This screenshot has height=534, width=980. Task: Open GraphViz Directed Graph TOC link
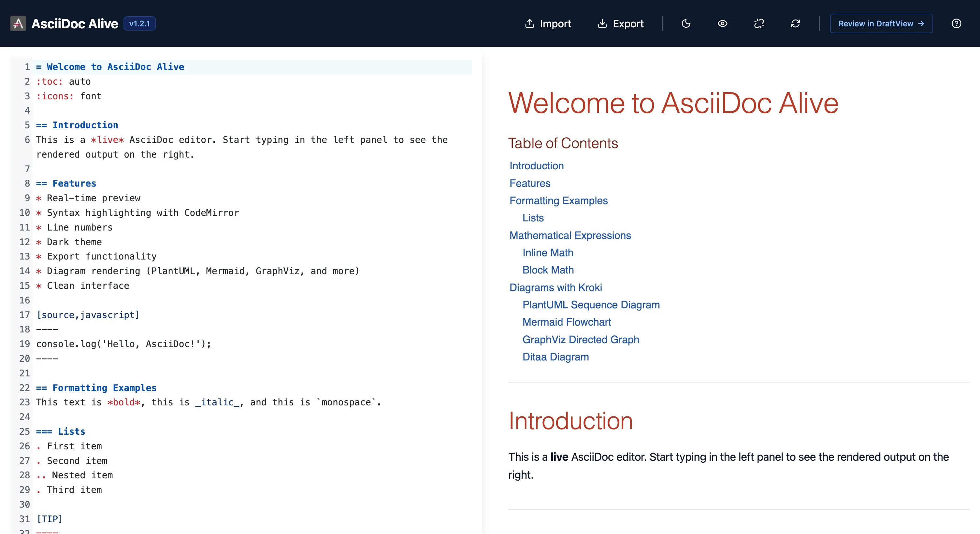(x=581, y=340)
